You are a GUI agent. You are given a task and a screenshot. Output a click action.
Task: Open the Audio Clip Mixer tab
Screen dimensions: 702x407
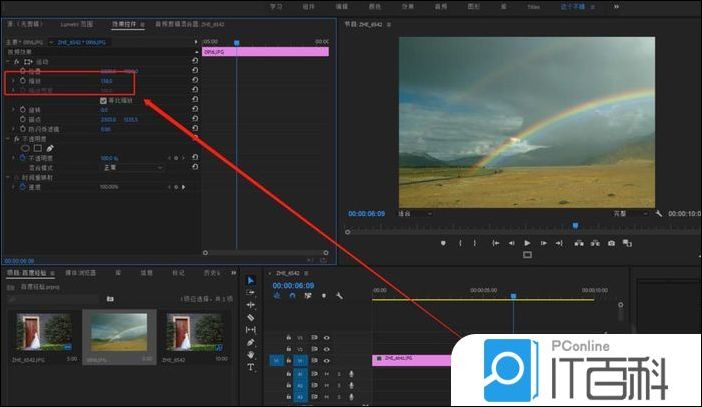click(x=189, y=24)
